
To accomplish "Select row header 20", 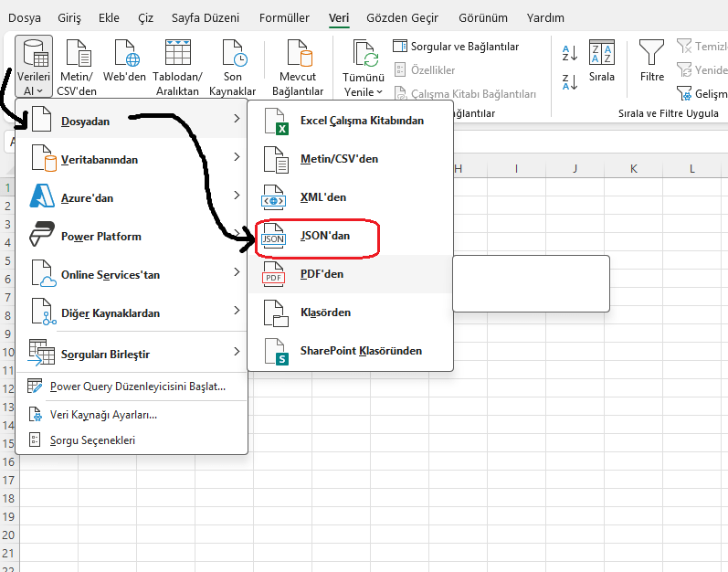I will tap(8, 535).
